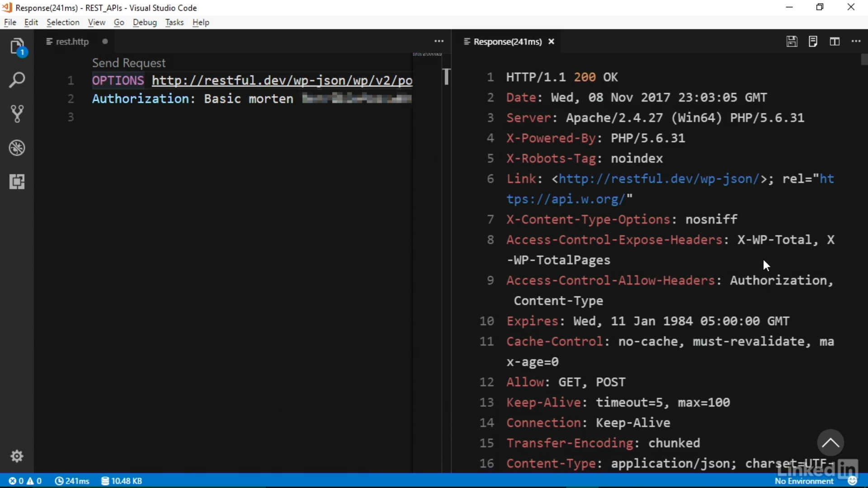Click the X-Content-Type-Options nosniff line
The width and height of the screenshot is (868, 488).
point(622,220)
